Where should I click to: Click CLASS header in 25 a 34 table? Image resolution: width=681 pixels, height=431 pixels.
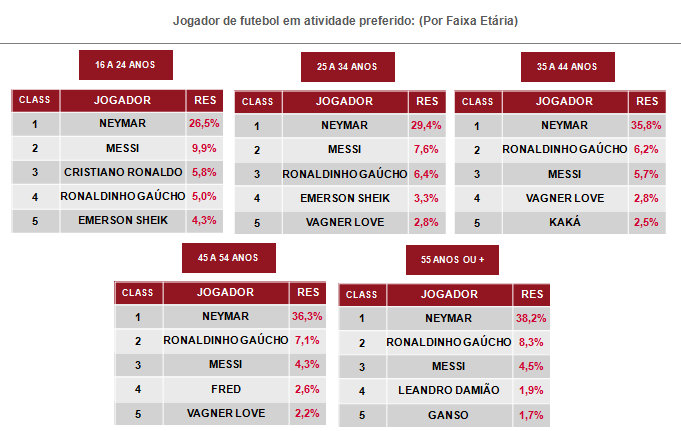[x=257, y=101]
